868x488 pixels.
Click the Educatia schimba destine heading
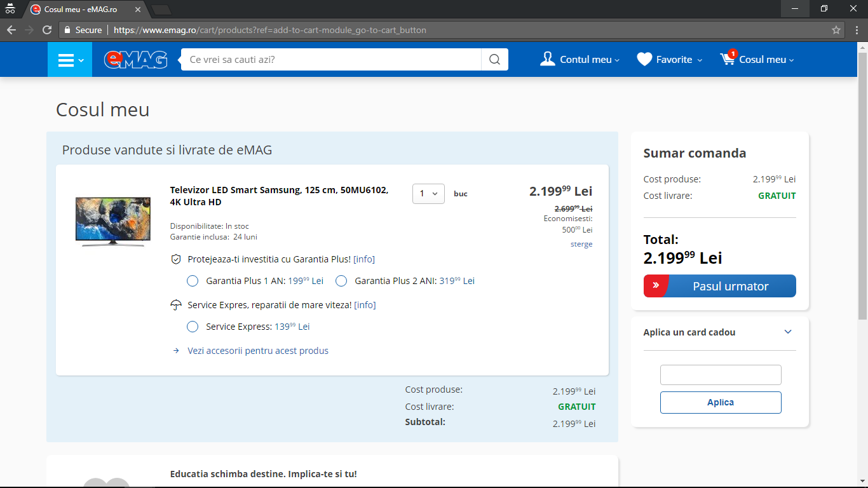(264, 474)
